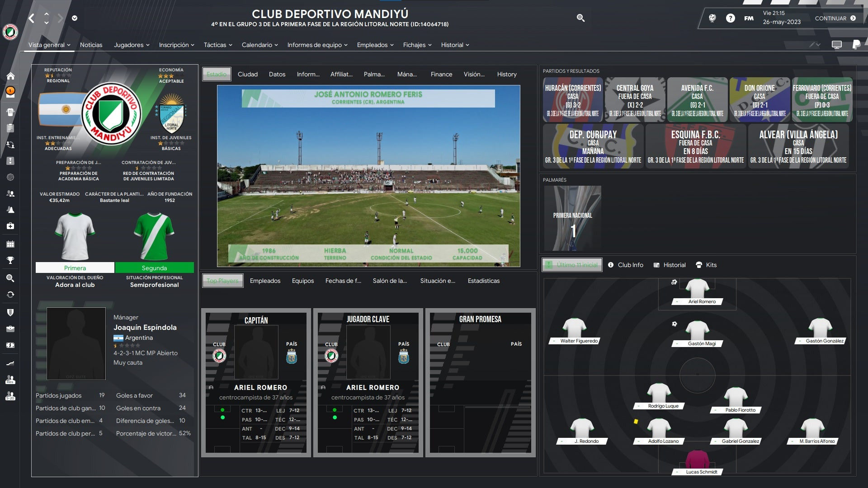
Task: Open the Alvear (Villa Ángela) fixture
Action: (x=798, y=146)
